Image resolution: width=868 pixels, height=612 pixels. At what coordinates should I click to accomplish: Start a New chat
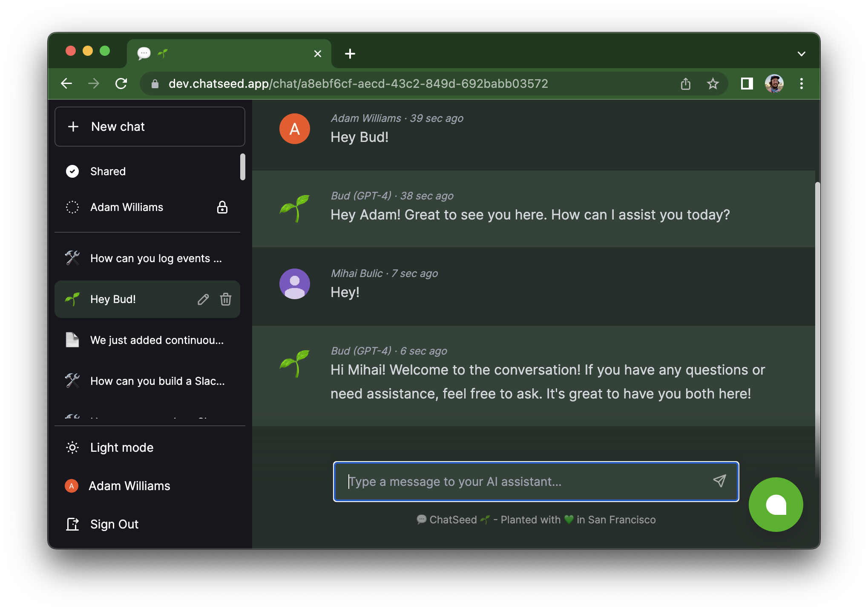coord(149,127)
